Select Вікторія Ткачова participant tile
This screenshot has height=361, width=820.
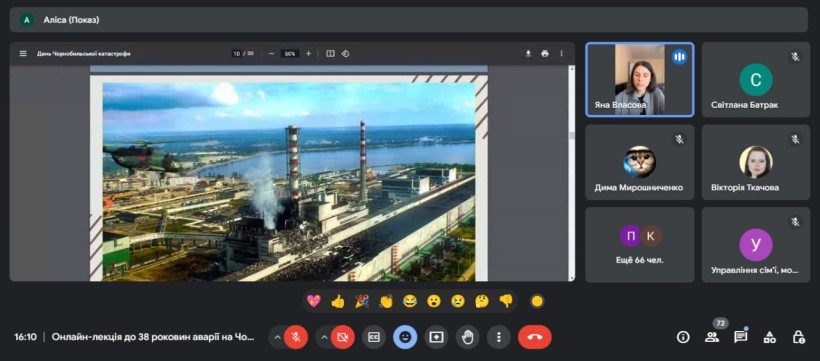(756, 162)
